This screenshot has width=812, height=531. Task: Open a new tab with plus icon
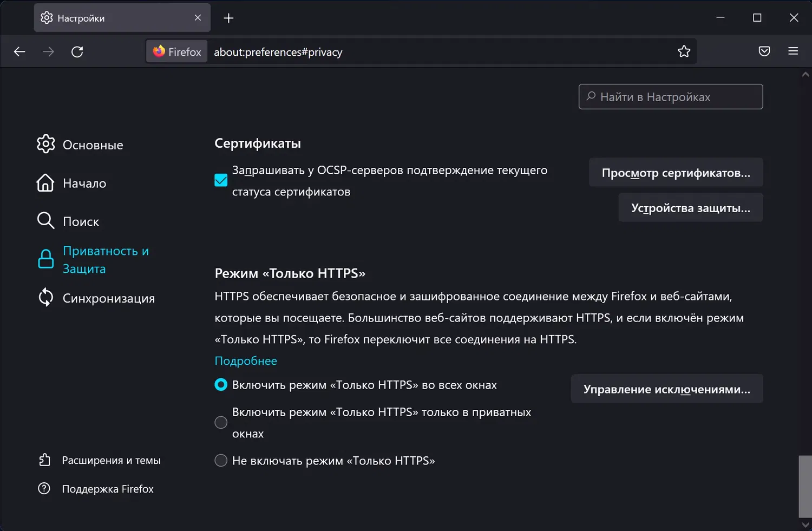pos(228,18)
